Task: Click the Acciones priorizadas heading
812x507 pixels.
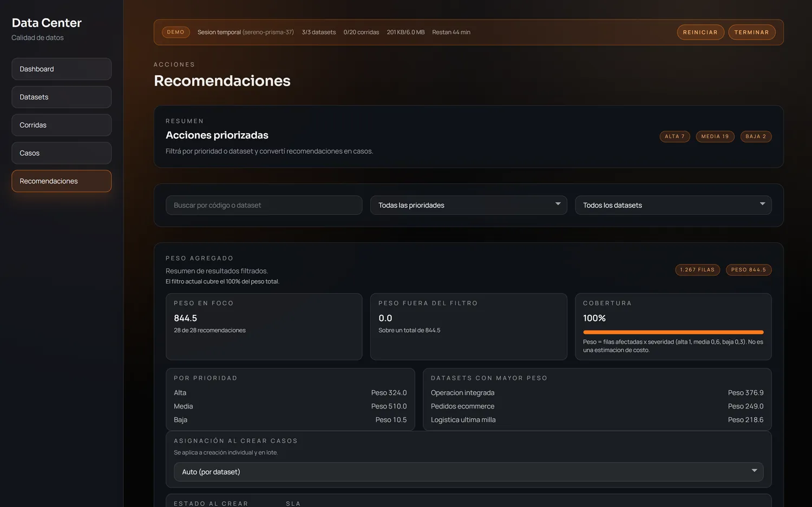Action: 217,135
